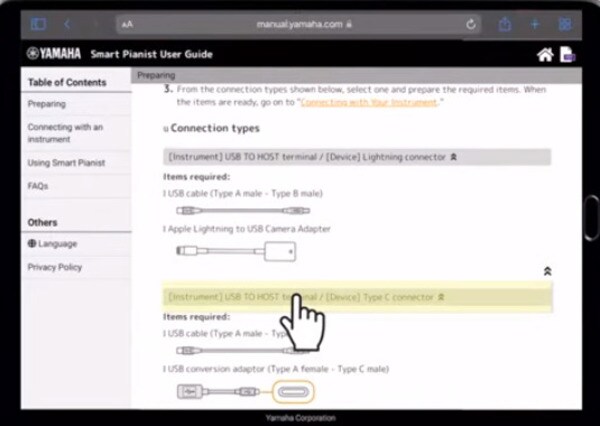Collapse the Lightning connector connection section
This screenshot has height=426, width=600.
tap(357, 157)
